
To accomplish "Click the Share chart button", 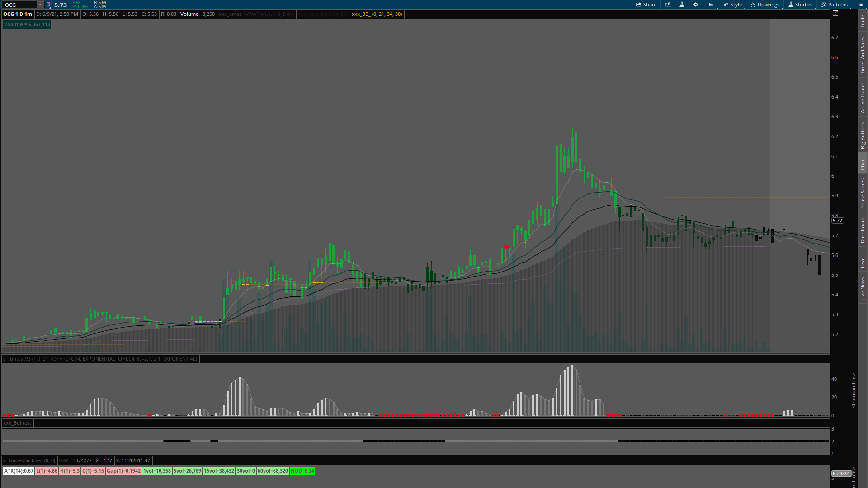I will [x=646, y=5].
